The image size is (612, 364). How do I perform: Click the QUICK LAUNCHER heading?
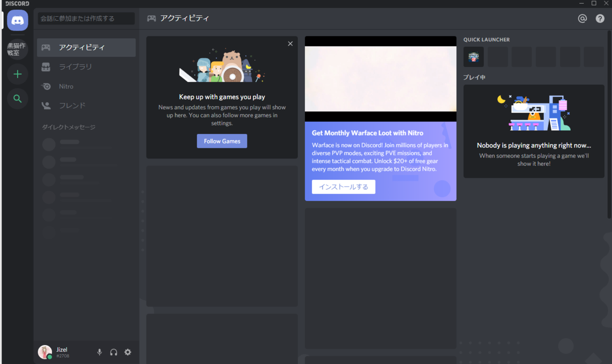(x=487, y=40)
